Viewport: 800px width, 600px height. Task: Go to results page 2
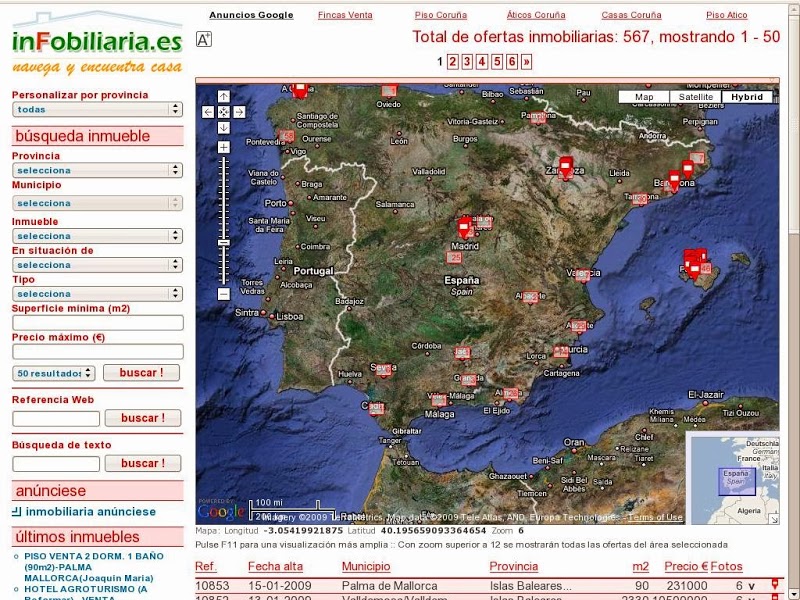(453, 62)
